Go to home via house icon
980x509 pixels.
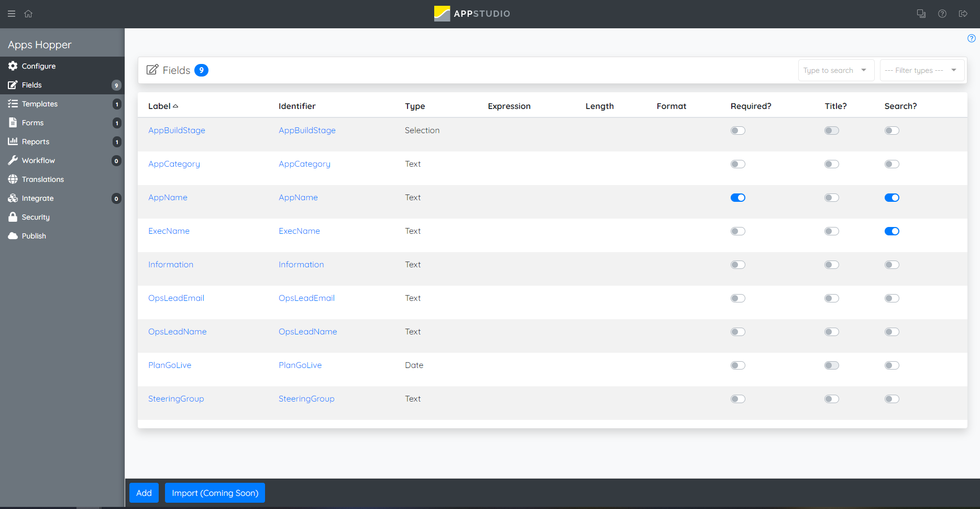[28, 14]
